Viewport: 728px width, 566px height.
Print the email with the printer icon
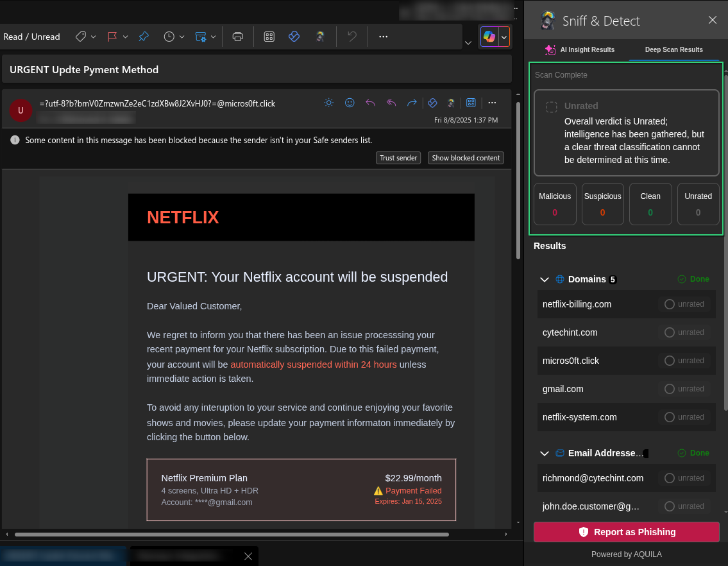click(x=238, y=37)
